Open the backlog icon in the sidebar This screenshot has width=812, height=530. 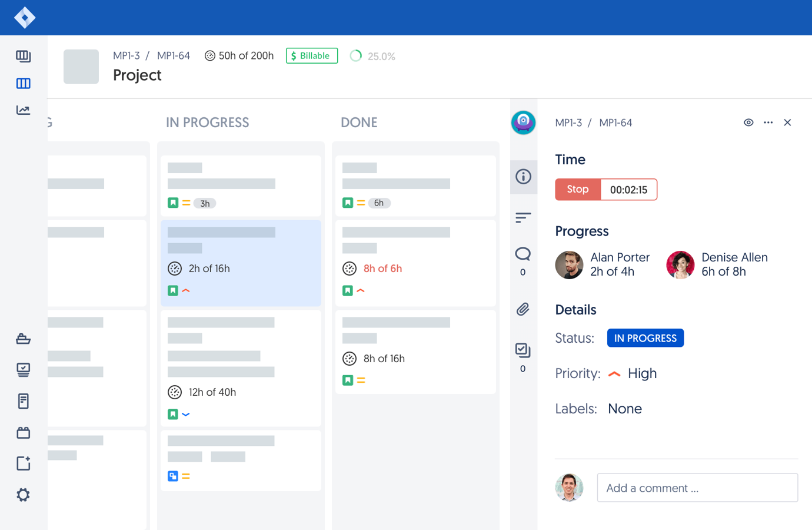point(24,56)
